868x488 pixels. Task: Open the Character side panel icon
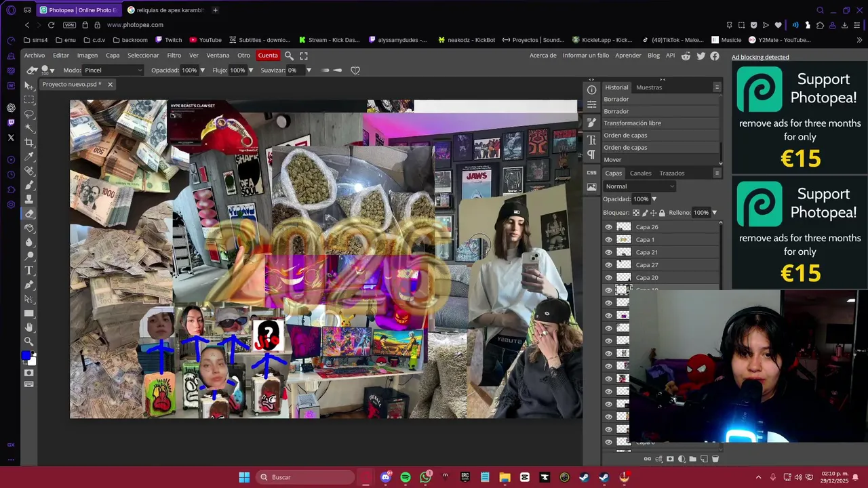click(x=591, y=140)
